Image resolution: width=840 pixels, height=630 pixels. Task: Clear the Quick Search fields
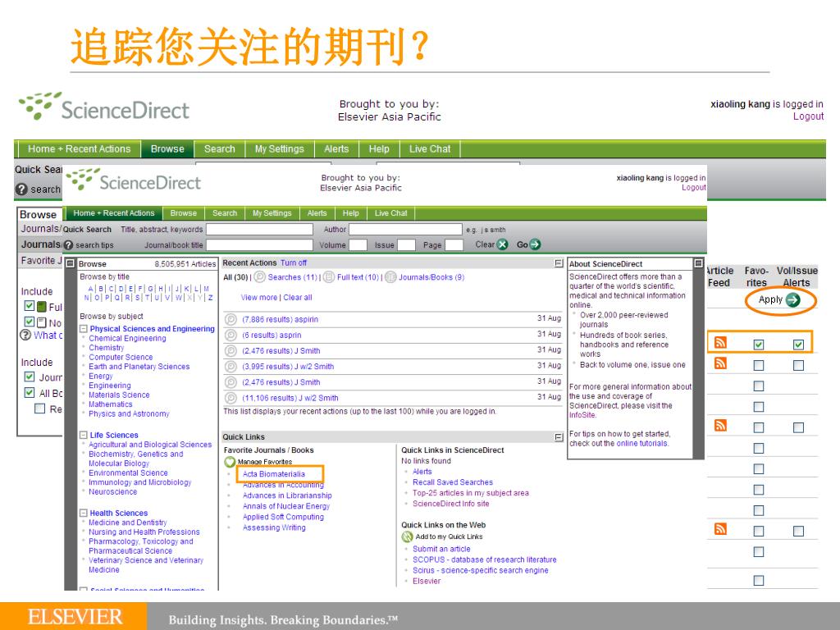(491, 244)
